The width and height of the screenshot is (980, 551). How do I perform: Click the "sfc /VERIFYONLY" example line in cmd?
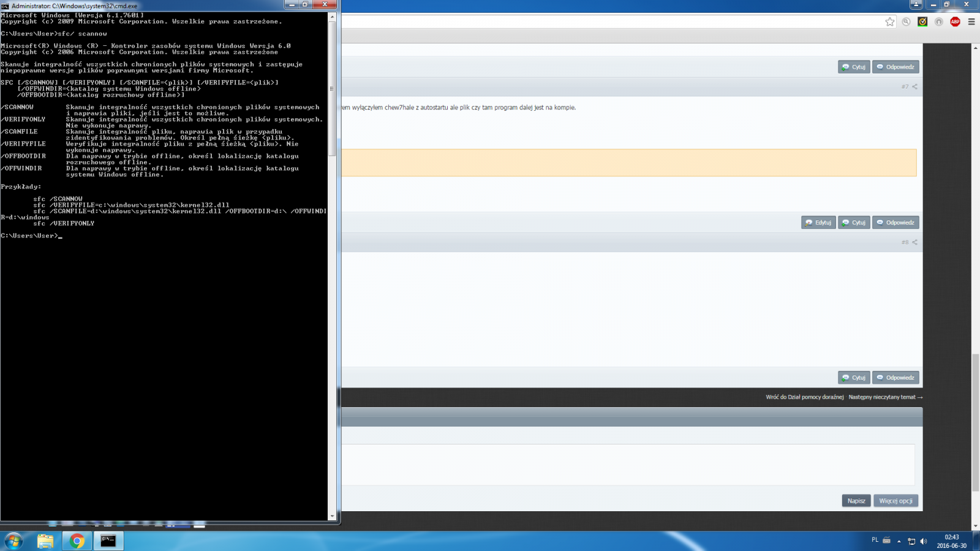[x=64, y=223]
